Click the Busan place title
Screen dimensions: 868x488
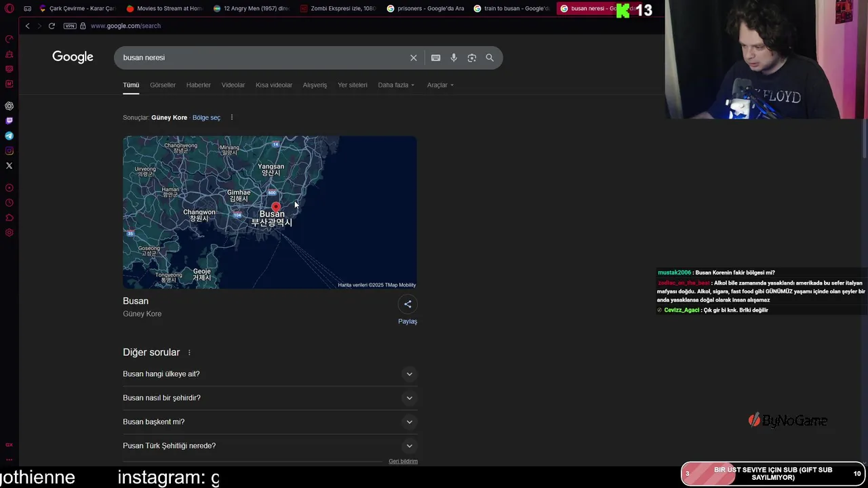136,301
